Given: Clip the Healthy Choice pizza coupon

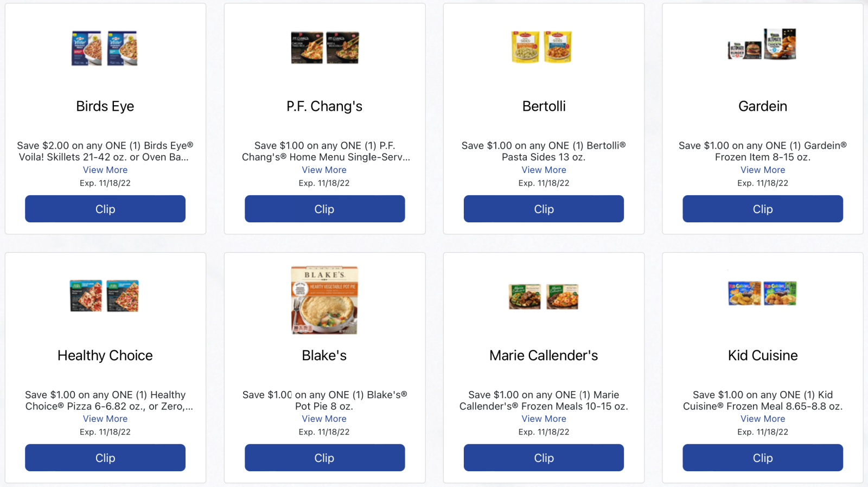Looking at the screenshot, I should click(x=105, y=458).
